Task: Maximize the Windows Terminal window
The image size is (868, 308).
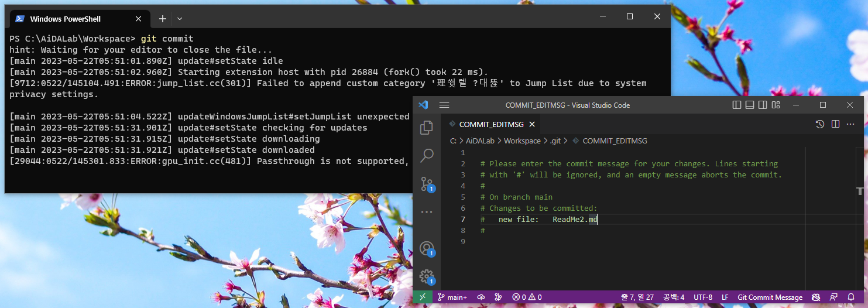Action: [x=630, y=16]
